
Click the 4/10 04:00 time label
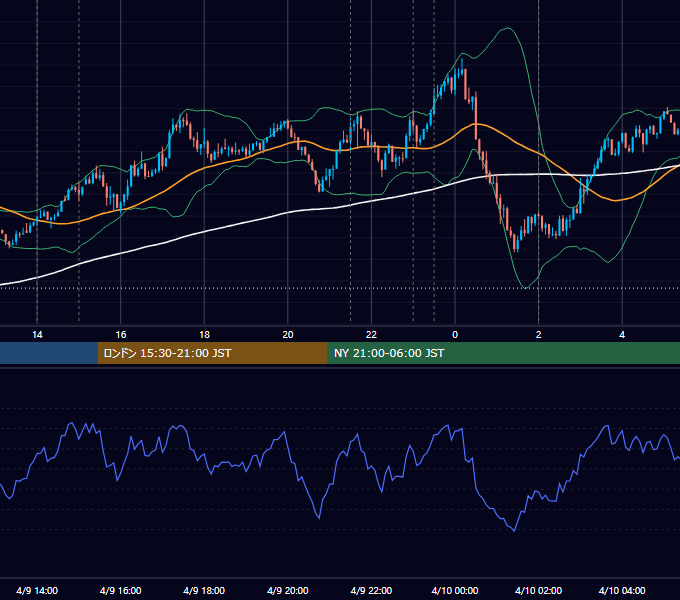622,590
